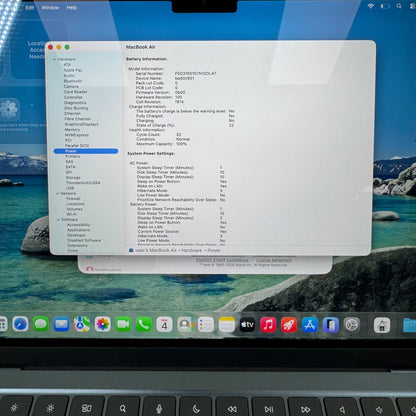416x416 pixels.
Task: Open the App Store icon
Action: tap(310, 325)
